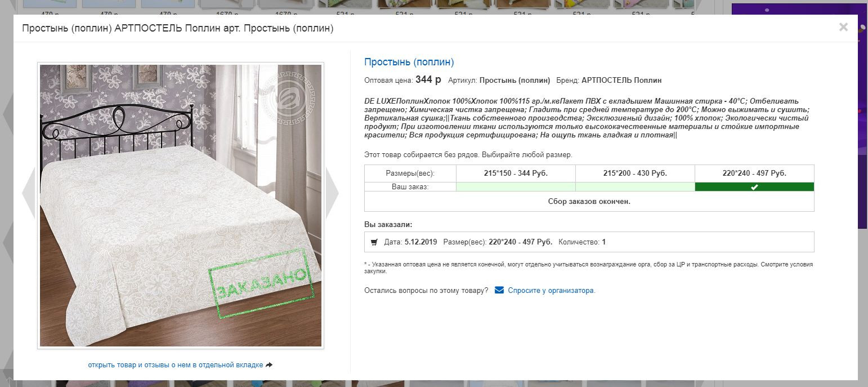This screenshot has height=387, width=868.
Task: Click the green ЗАКАЗАНО stamp on the photo
Action: tap(261, 283)
